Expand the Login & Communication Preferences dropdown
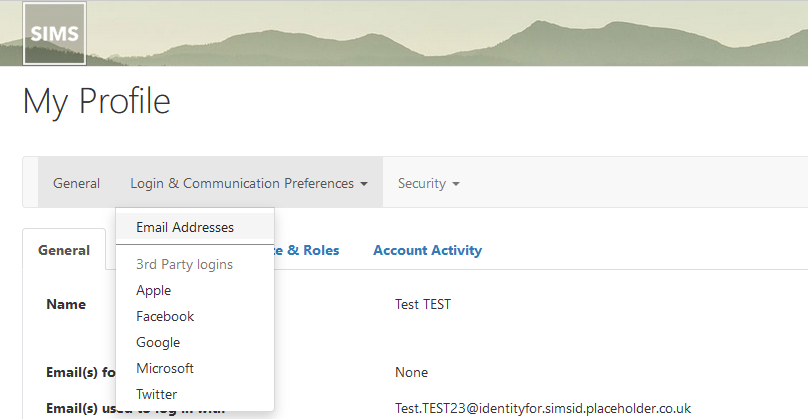The height and width of the screenshot is (419, 808). pyautogui.click(x=249, y=183)
